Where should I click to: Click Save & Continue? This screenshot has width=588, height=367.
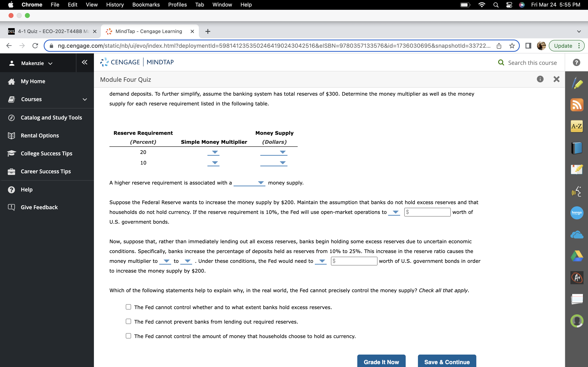pyautogui.click(x=447, y=362)
